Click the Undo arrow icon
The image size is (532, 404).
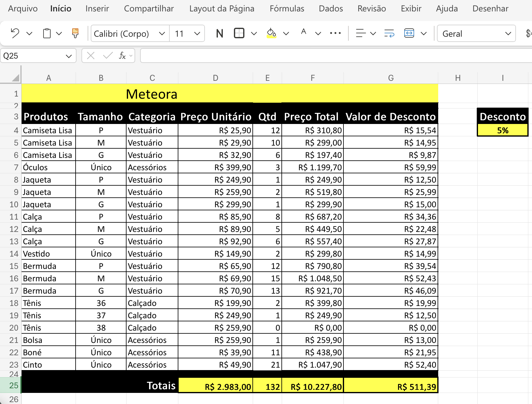15,33
